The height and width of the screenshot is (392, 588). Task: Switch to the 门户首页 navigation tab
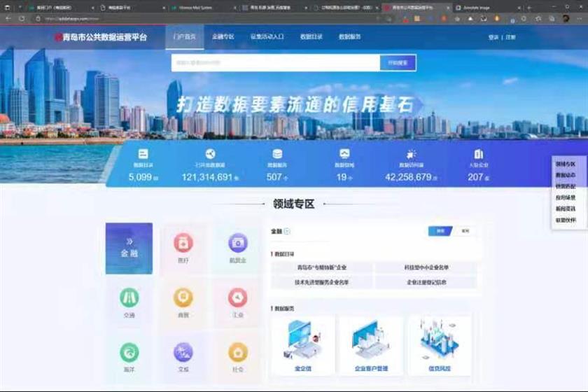click(x=185, y=37)
